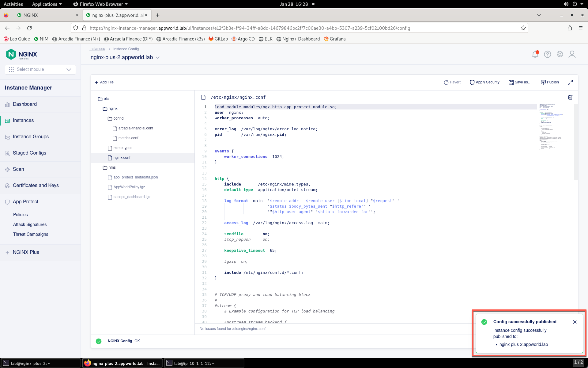Expand the editor to full screen
This screenshot has width=588, height=368.
(x=570, y=82)
